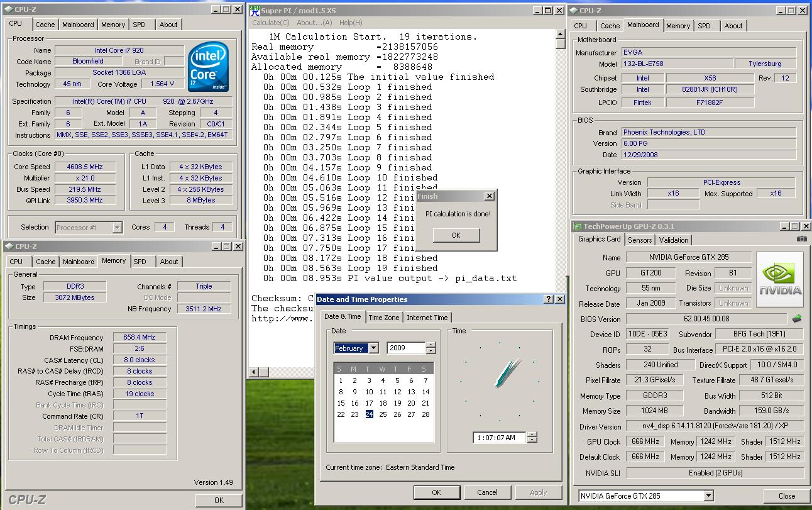The width and height of the screenshot is (812, 510).
Task: Click OK in Date and Time Properties
Action: tap(436, 492)
